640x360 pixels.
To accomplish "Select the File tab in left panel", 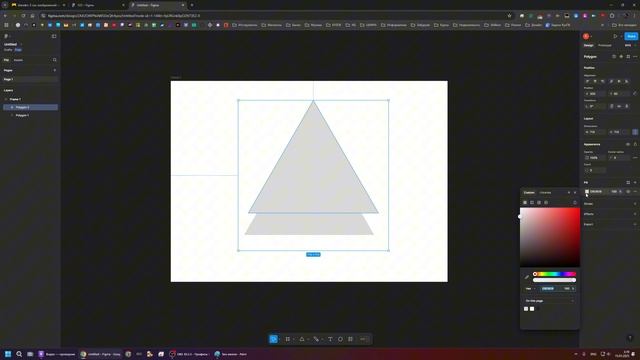I will 6,60.
